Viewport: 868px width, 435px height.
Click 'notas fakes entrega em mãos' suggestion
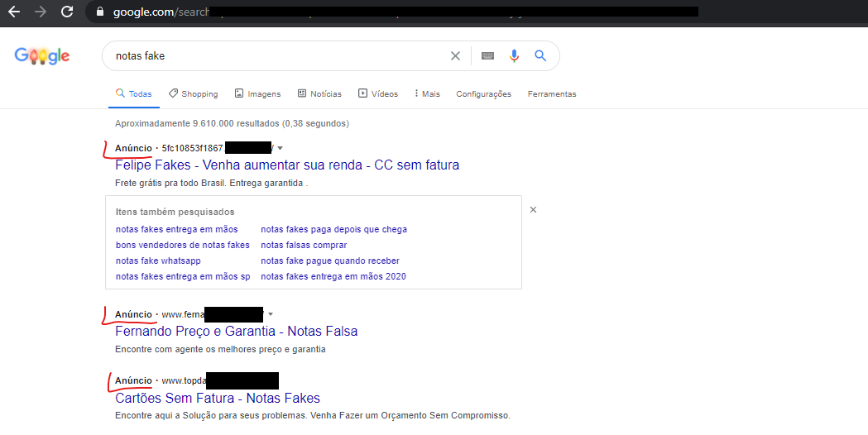point(176,229)
